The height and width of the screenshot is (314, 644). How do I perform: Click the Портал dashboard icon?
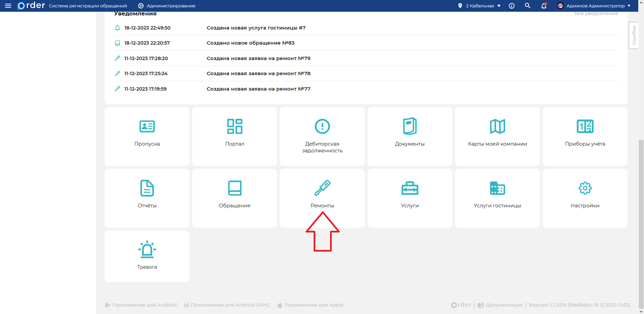click(234, 126)
